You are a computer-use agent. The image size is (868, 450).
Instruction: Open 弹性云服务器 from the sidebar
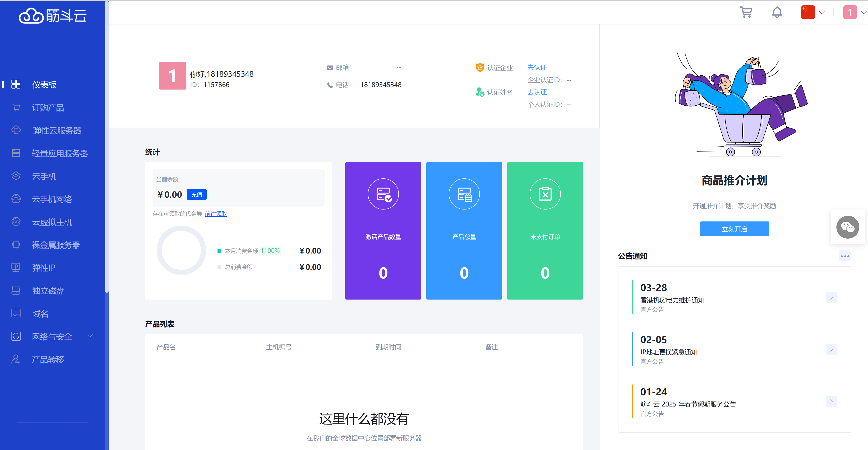click(x=57, y=130)
